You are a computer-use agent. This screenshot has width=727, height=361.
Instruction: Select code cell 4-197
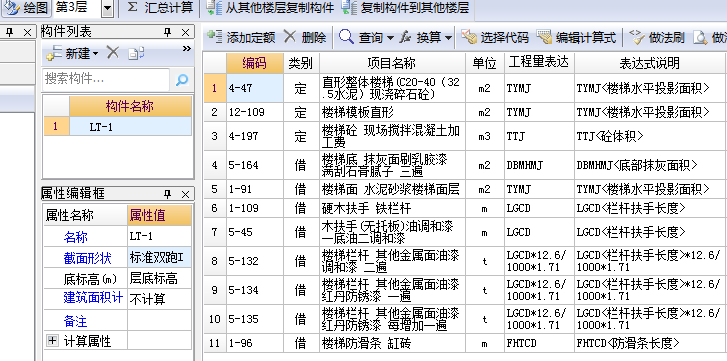coord(255,136)
